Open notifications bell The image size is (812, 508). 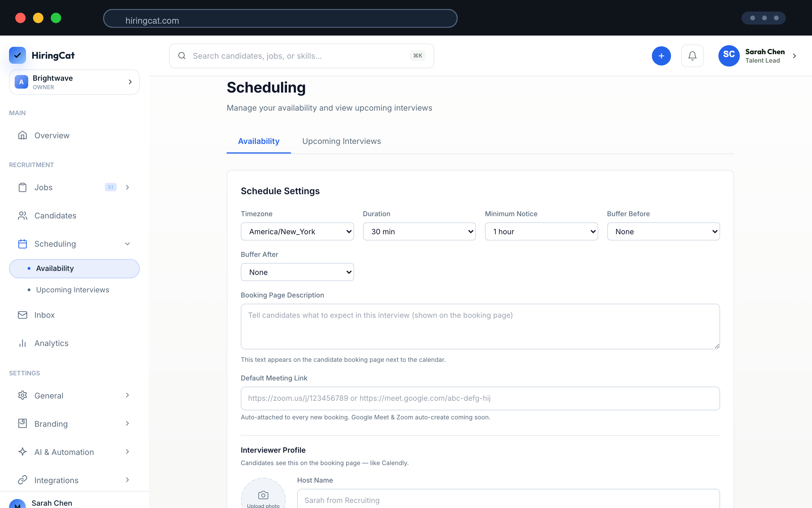(692, 56)
